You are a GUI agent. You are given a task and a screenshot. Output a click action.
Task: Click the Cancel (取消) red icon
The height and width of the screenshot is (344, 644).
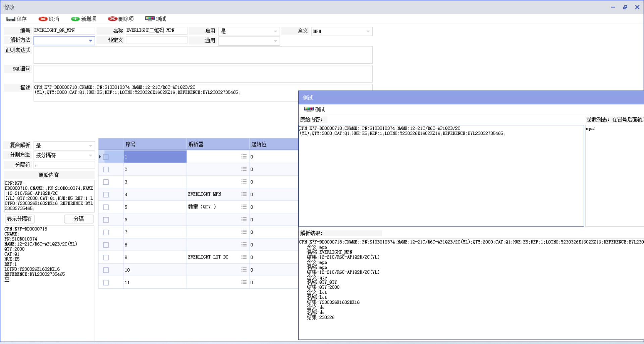(x=43, y=19)
